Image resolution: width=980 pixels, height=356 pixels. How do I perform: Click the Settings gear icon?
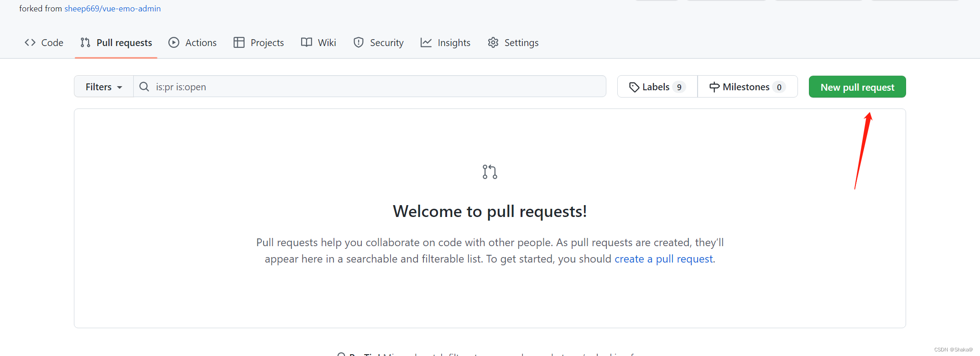coord(493,42)
